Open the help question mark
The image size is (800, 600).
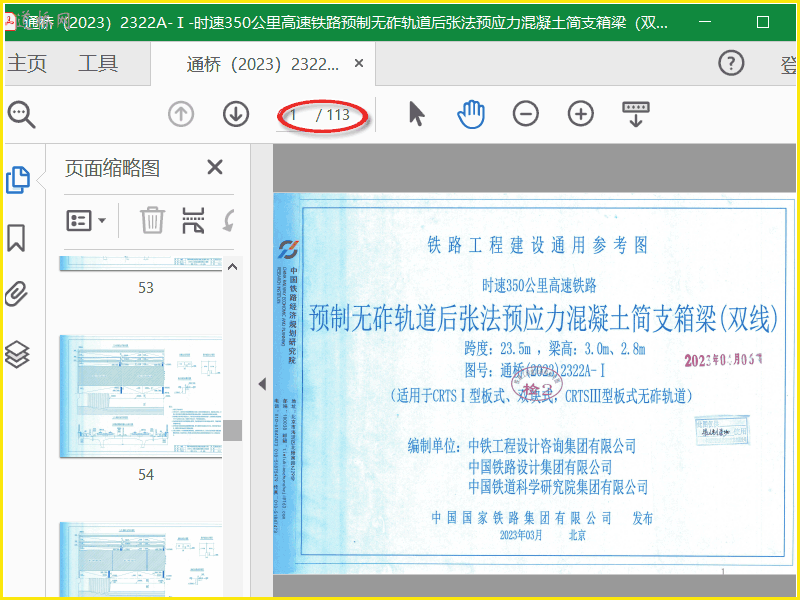[x=731, y=63]
